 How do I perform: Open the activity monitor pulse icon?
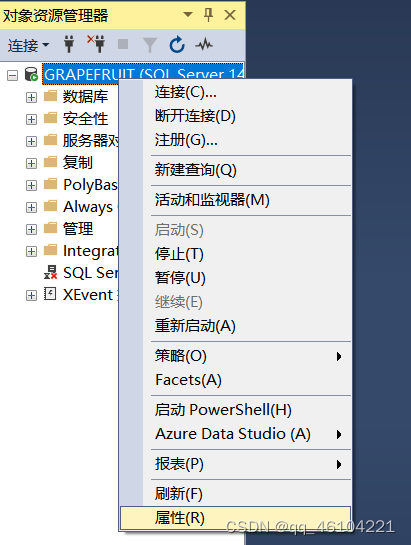[204, 44]
